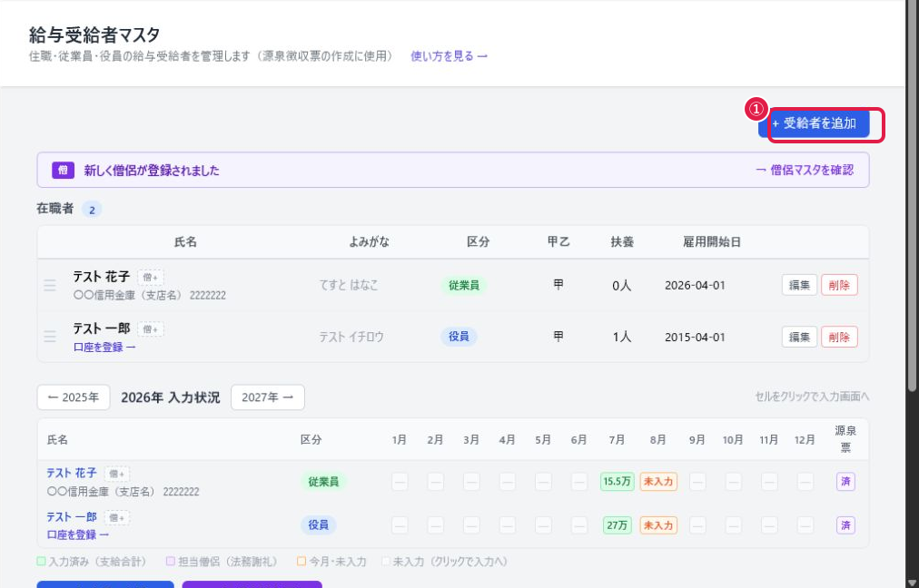Image resolution: width=919 pixels, height=588 pixels.
Task: Edit テスト 一郎 with the 編集 button
Action: [x=799, y=337]
